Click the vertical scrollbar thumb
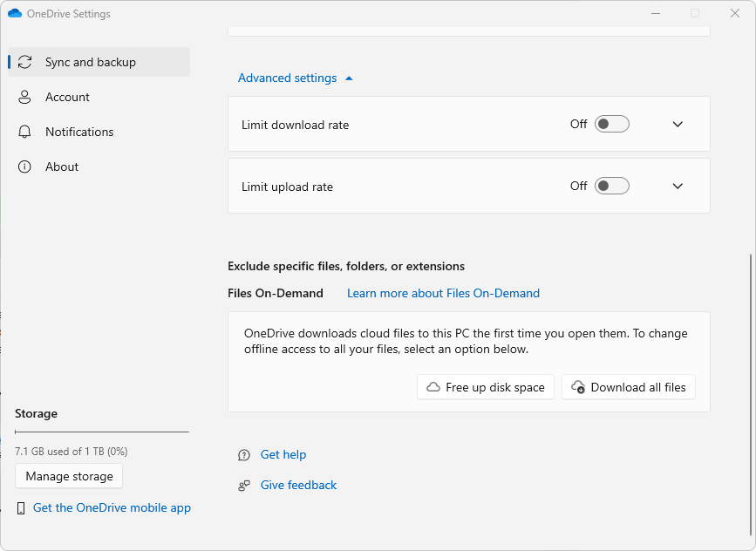Image resolution: width=756 pixels, height=551 pixels. click(x=750, y=394)
